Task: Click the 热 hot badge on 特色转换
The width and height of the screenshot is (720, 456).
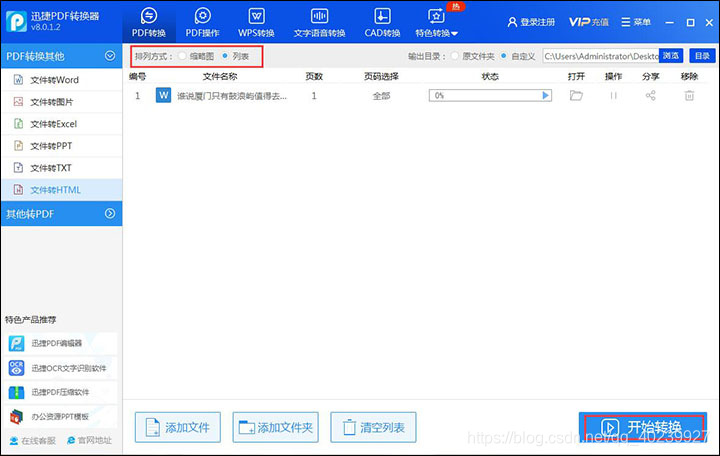Action: tap(456, 6)
